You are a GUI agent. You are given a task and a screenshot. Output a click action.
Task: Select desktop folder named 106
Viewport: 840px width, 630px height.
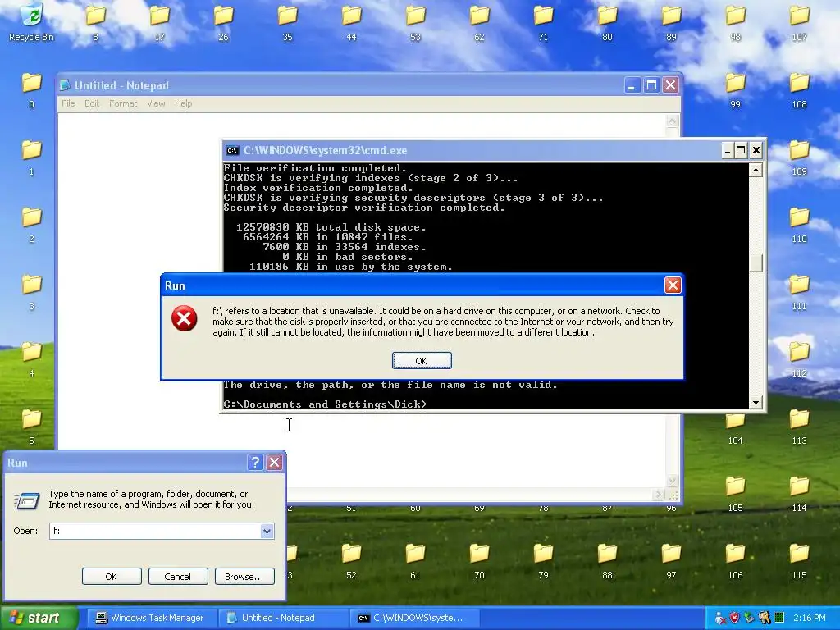coord(735,560)
